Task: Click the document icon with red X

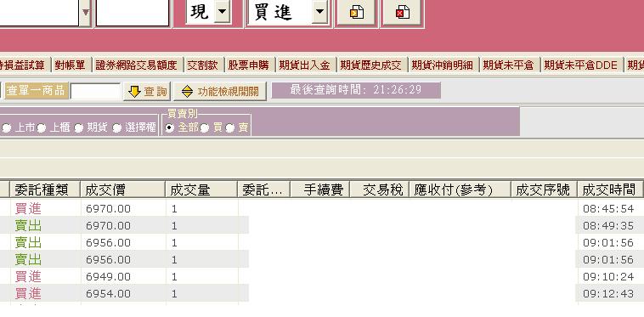Action: click(x=403, y=12)
